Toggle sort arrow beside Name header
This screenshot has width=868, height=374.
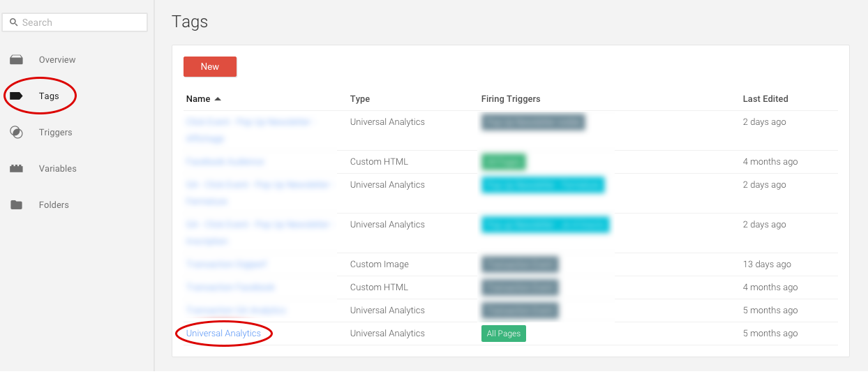coord(218,99)
